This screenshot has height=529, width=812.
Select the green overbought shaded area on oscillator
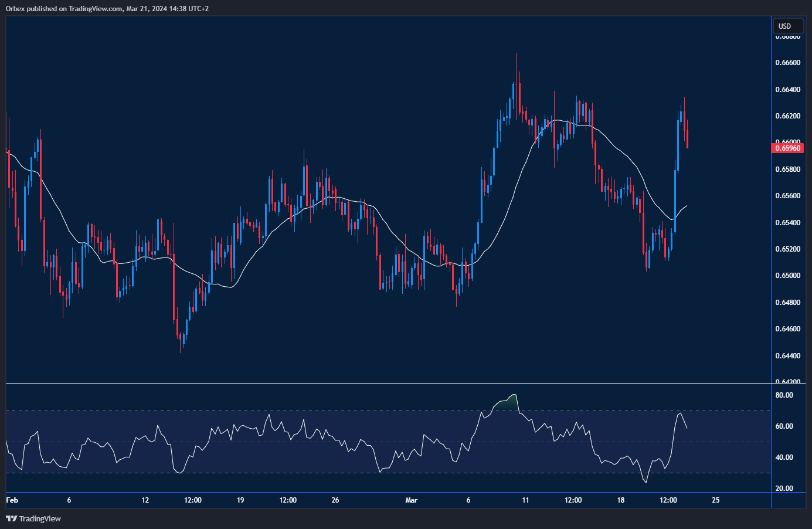507,403
